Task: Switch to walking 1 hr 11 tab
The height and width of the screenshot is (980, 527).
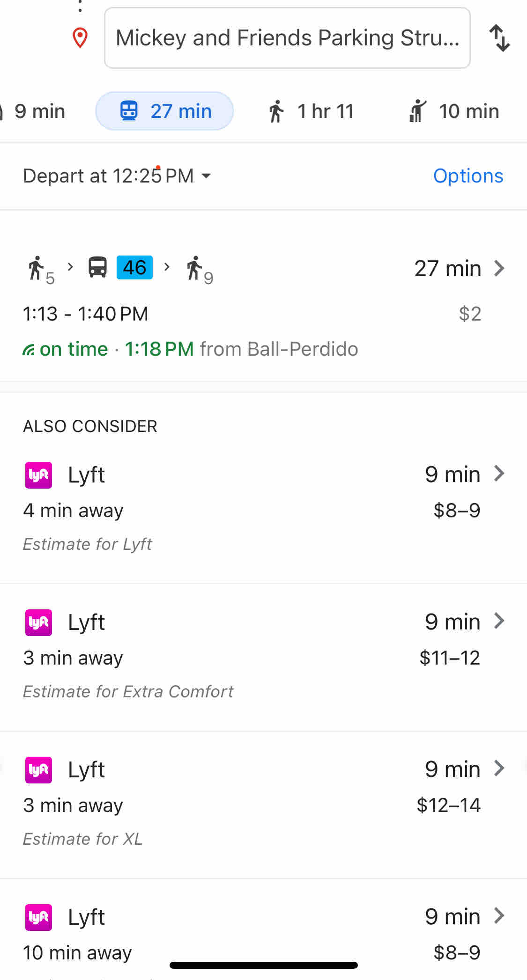Action: click(x=311, y=111)
